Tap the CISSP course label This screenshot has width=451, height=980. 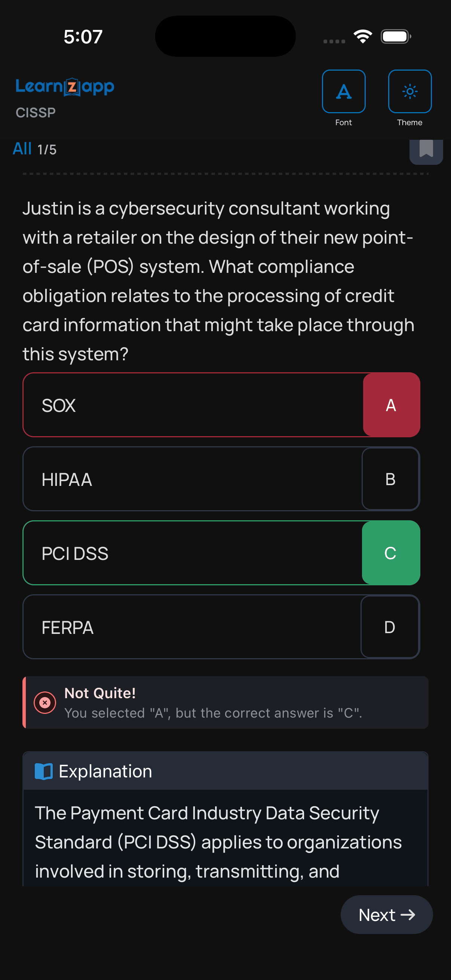[x=36, y=113]
